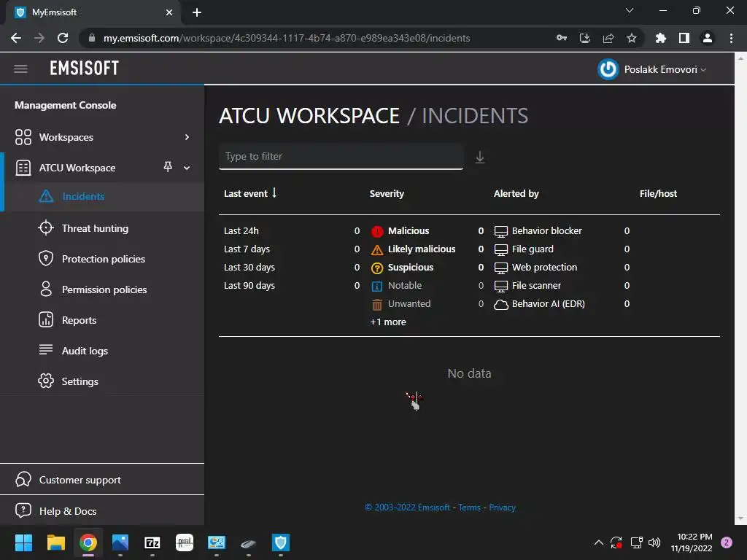Open the Emsisoft shield taskbar icon
The height and width of the screenshot is (560, 747).
[x=281, y=542]
